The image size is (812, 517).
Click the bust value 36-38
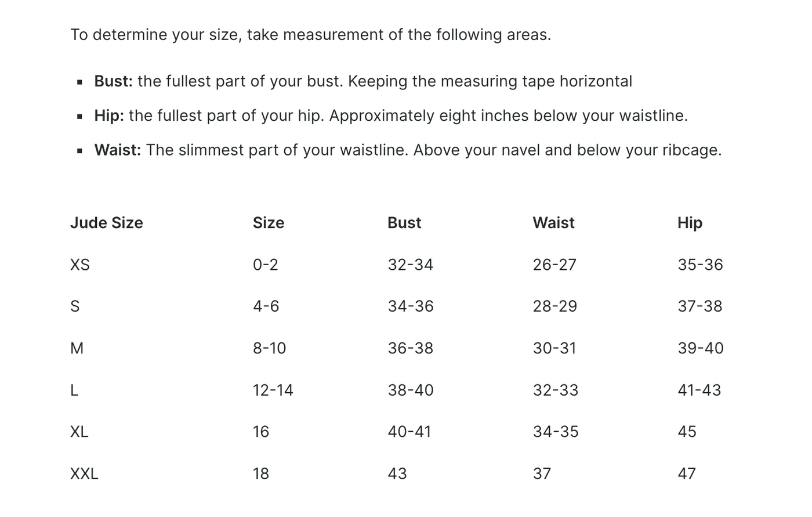[x=411, y=348]
